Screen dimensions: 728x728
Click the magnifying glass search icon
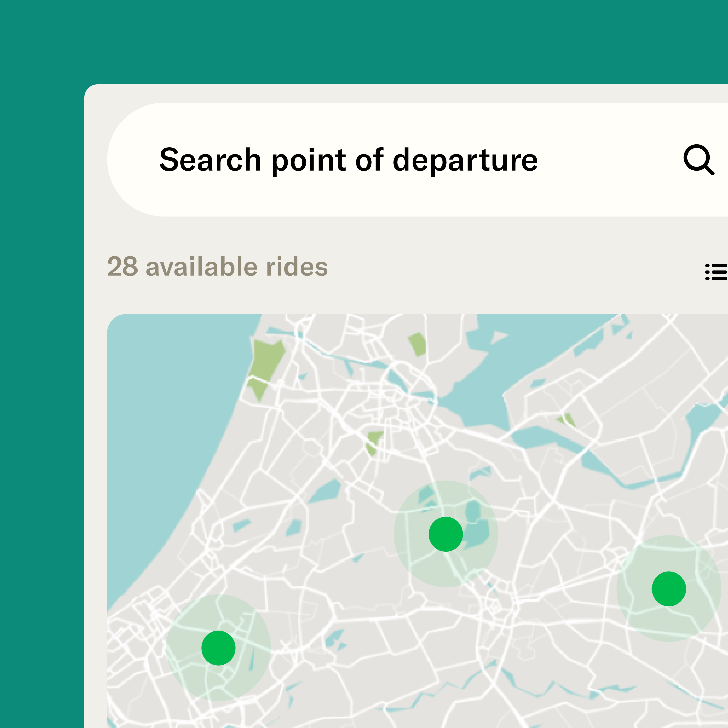tap(698, 159)
